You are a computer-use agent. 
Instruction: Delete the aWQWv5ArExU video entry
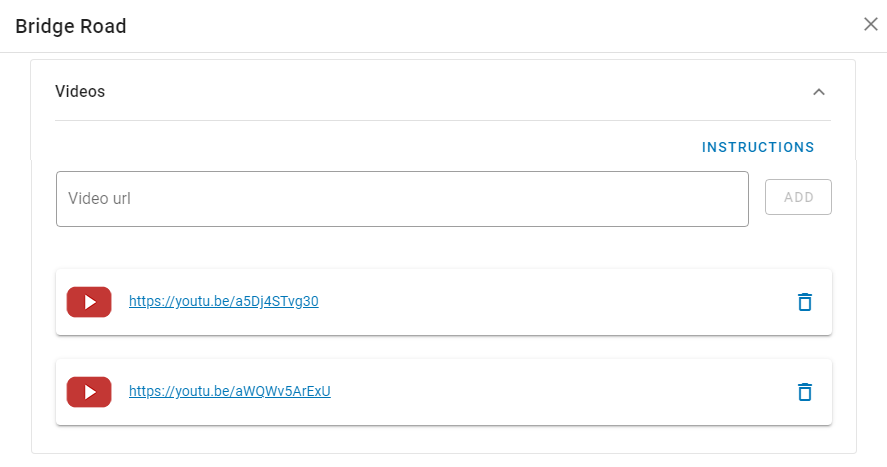click(804, 392)
